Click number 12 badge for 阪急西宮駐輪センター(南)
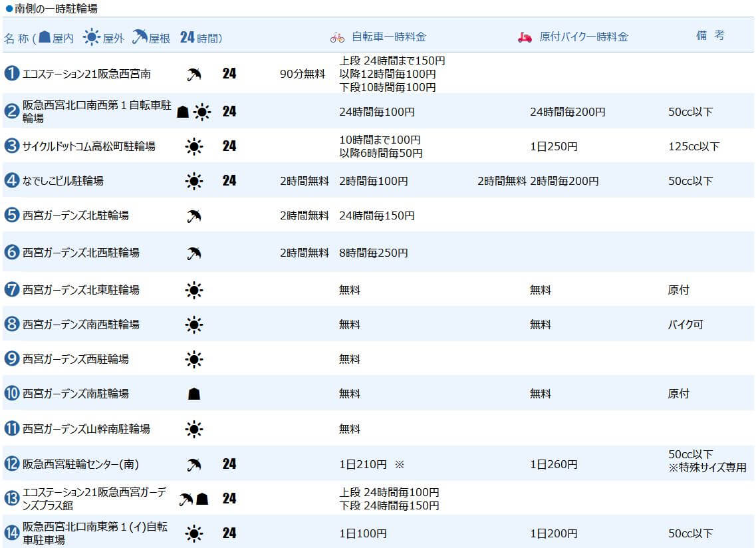 tap(11, 464)
